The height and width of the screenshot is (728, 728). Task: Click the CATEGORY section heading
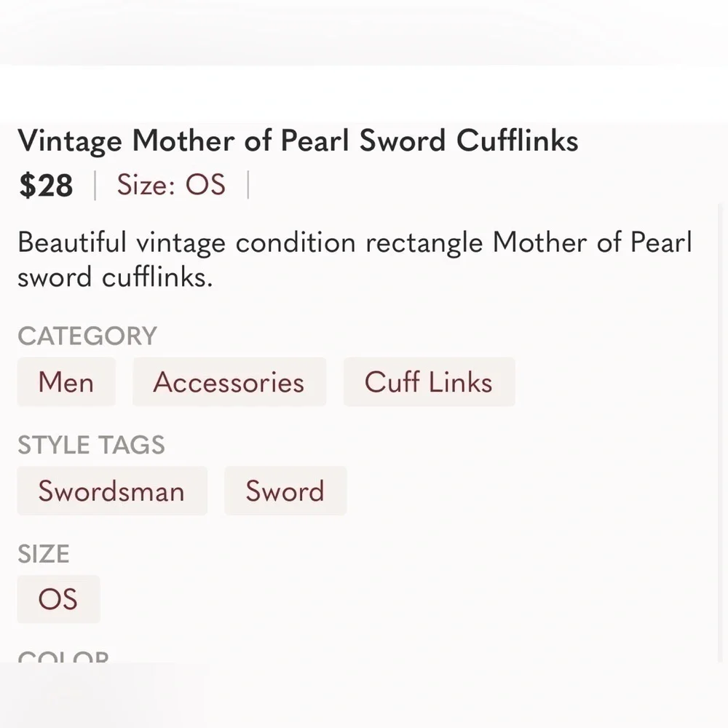pos(88,336)
